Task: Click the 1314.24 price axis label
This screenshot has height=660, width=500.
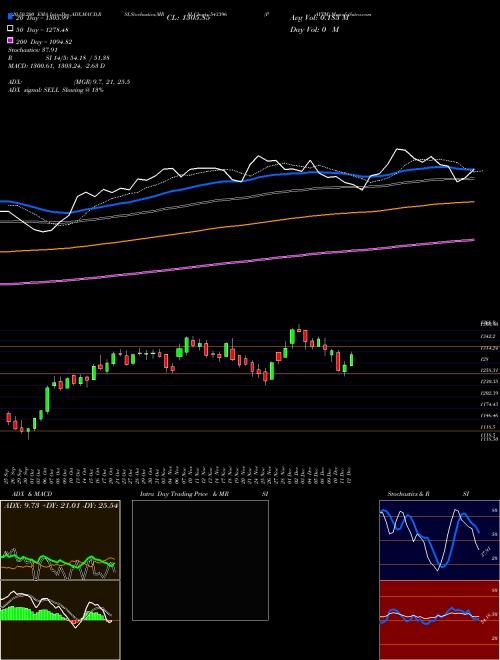Action: click(x=489, y=348)
